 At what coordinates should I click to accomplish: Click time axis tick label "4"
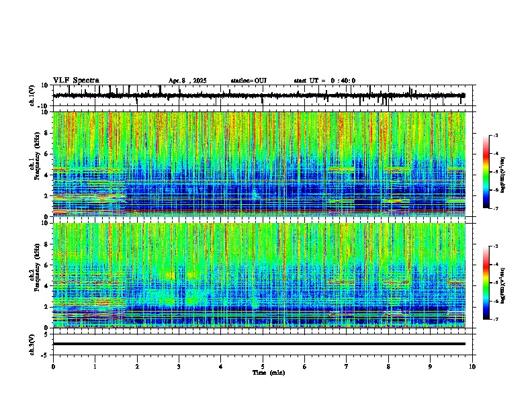(x=220, y=367)
